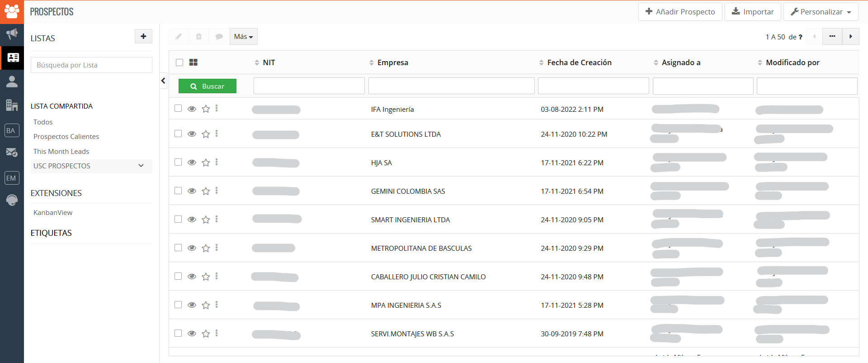Open more actions for METROPOLITANA DE BASCULAS
868x363 pixels.
point(217,248)
